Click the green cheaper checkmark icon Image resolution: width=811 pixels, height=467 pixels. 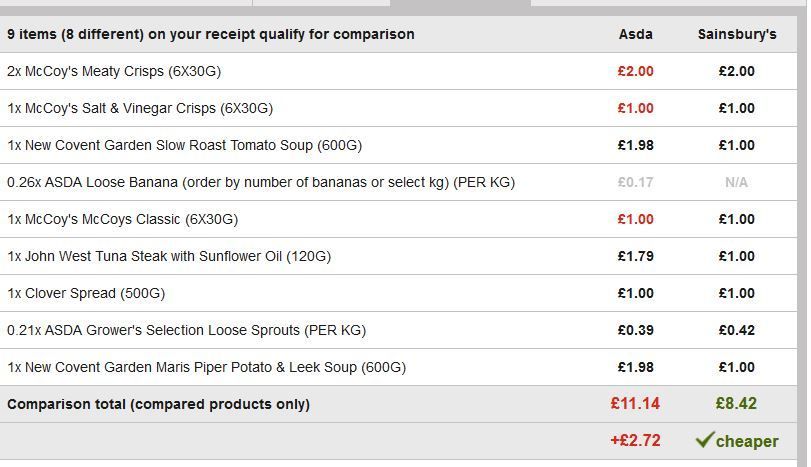pos(705,440)
